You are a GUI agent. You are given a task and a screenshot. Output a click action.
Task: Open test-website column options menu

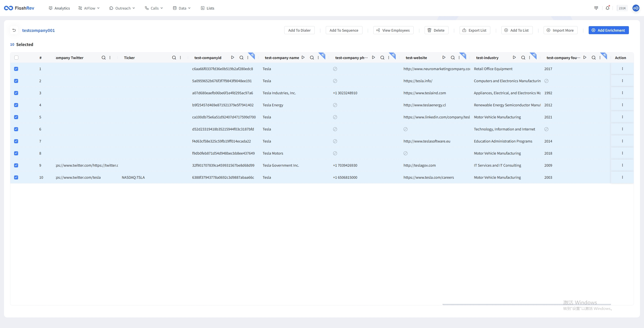(x=459, y=58)
